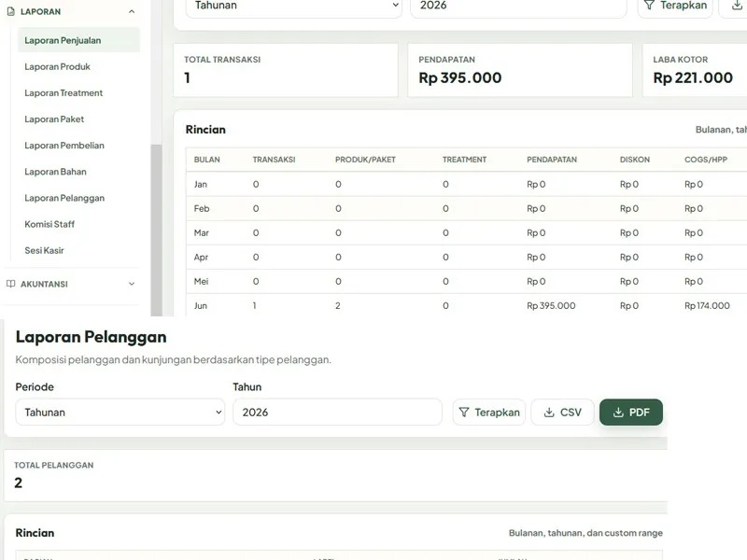The width and height of the screenshot is (747, 560).
Task: Select the Apr row month cell
Action: [201, 258]
